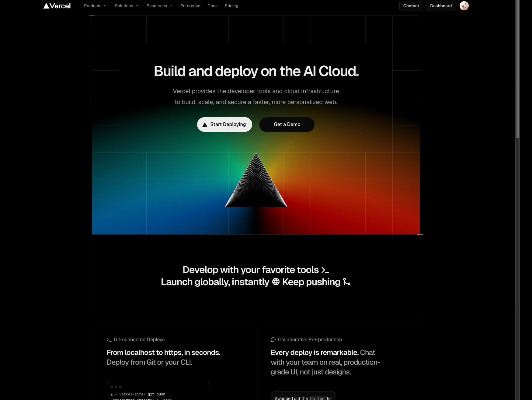Go to the Enterprise page
Image resolution: width=532 pixels, height=400 pixels.
tap(190, 6)
